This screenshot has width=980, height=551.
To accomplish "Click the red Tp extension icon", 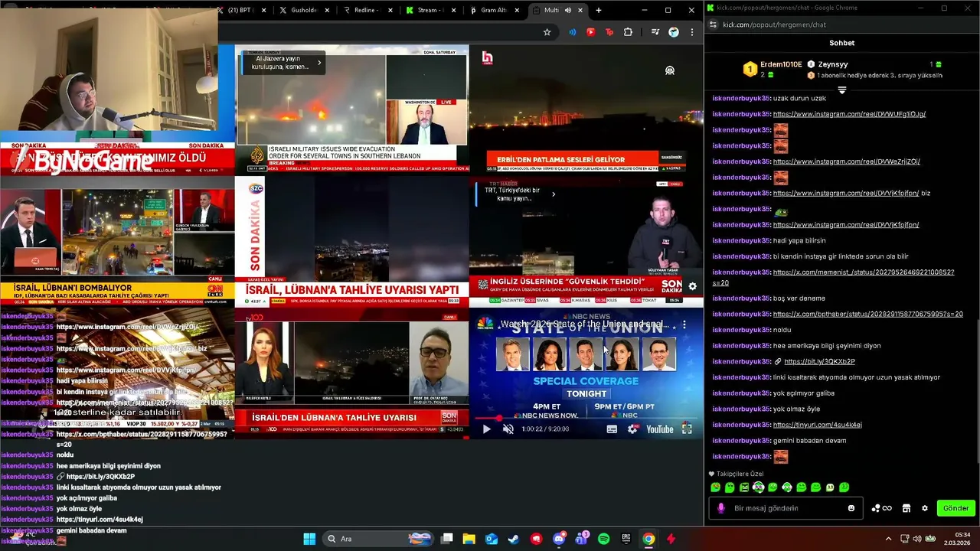I will 609,32.
